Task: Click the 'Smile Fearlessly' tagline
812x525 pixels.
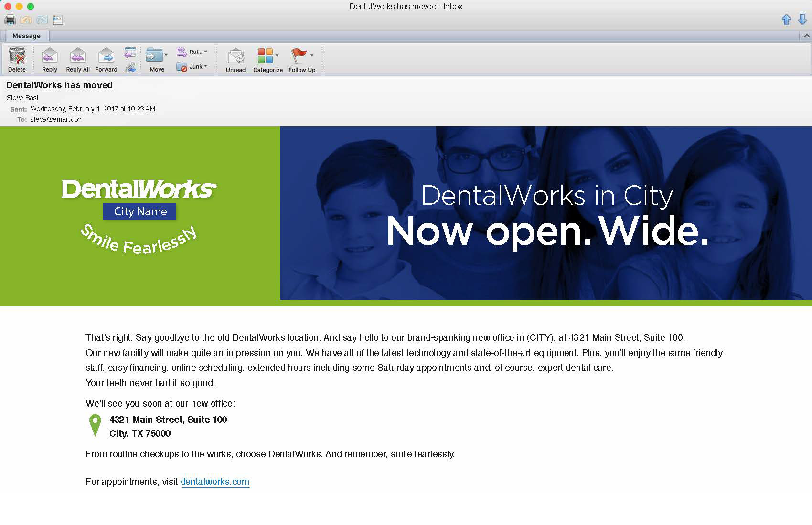Action: pos(139,240)
